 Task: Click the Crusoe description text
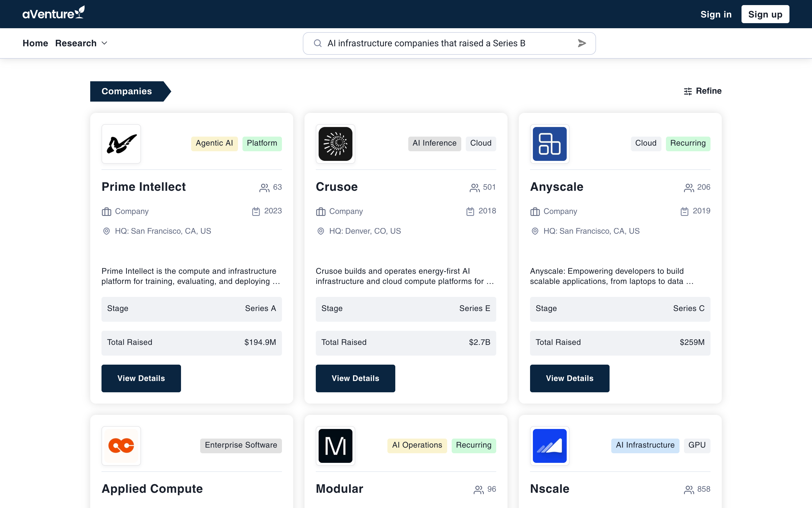(x=405, y=276)
